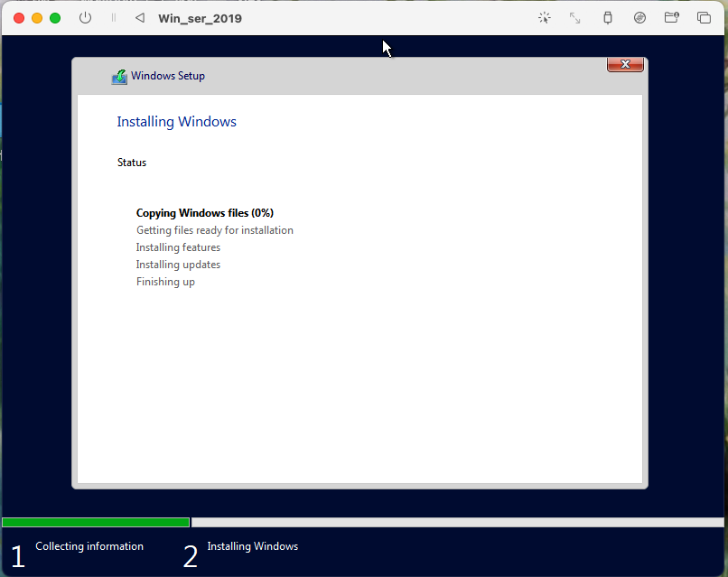Click the macOS green zoom button

point(55,18)
